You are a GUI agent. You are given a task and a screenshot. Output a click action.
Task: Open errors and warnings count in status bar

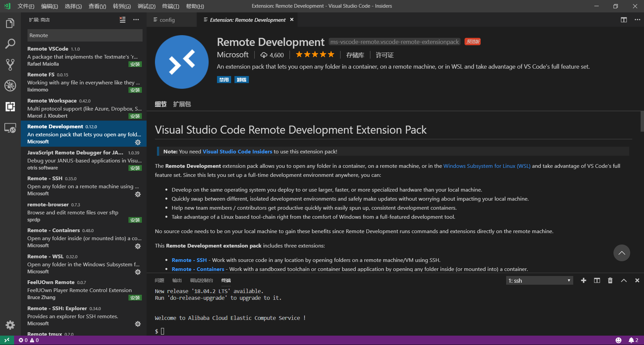click(29, 340)
